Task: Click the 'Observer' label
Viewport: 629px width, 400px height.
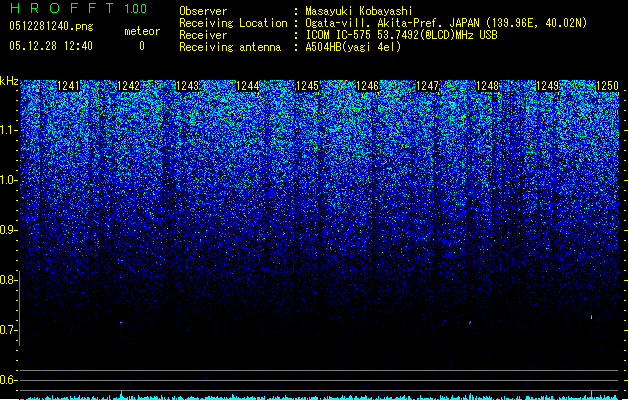Action: click(203, 11)
